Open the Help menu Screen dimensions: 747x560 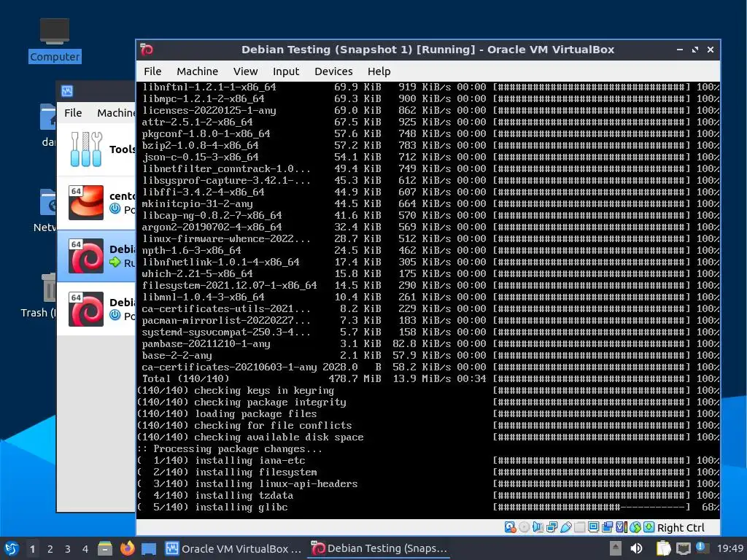point(379,71)
